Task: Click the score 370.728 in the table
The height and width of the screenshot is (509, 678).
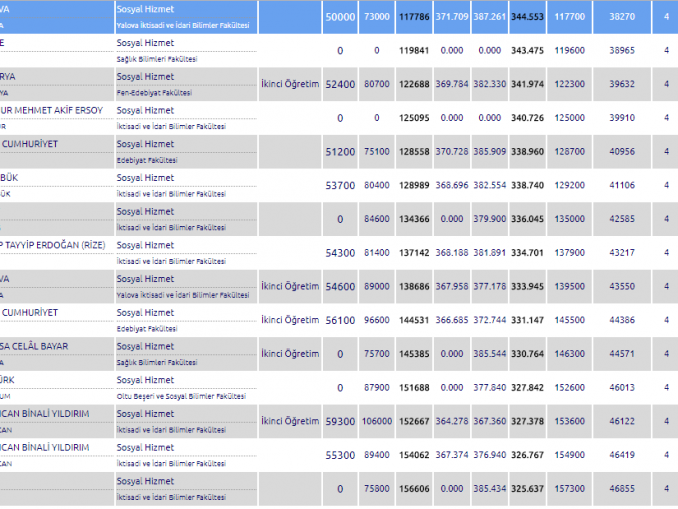Action: pos(451,151)
